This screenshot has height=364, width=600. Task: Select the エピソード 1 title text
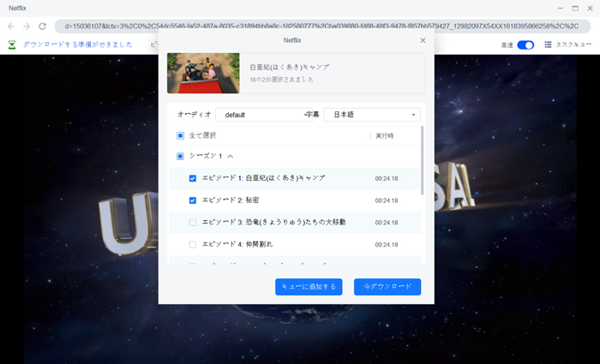(x=264, y=178)
